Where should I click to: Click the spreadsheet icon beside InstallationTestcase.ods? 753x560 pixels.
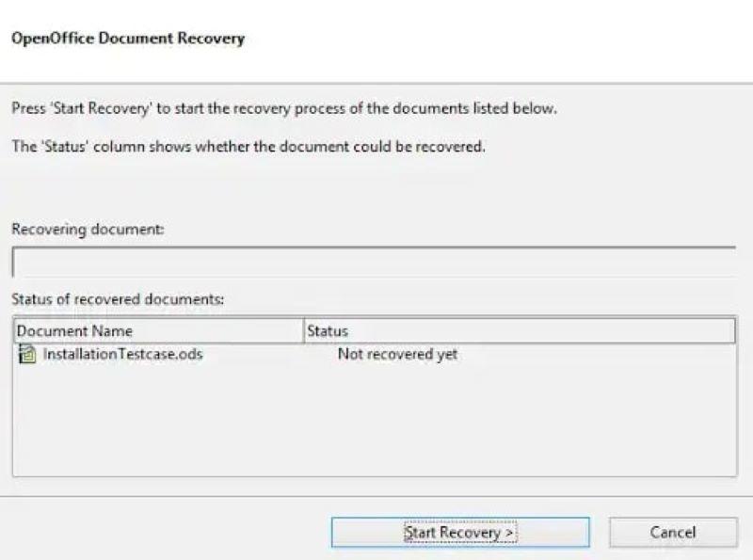coord(27,354)
